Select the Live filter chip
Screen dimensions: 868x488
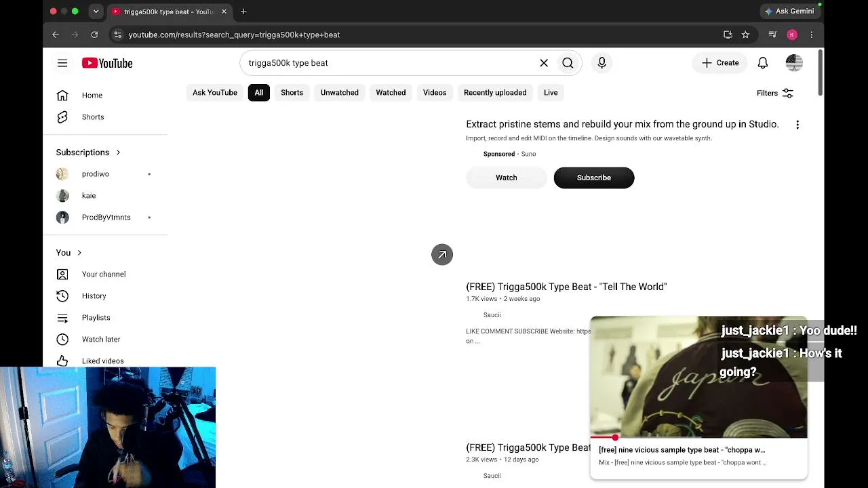click(551, 93)
